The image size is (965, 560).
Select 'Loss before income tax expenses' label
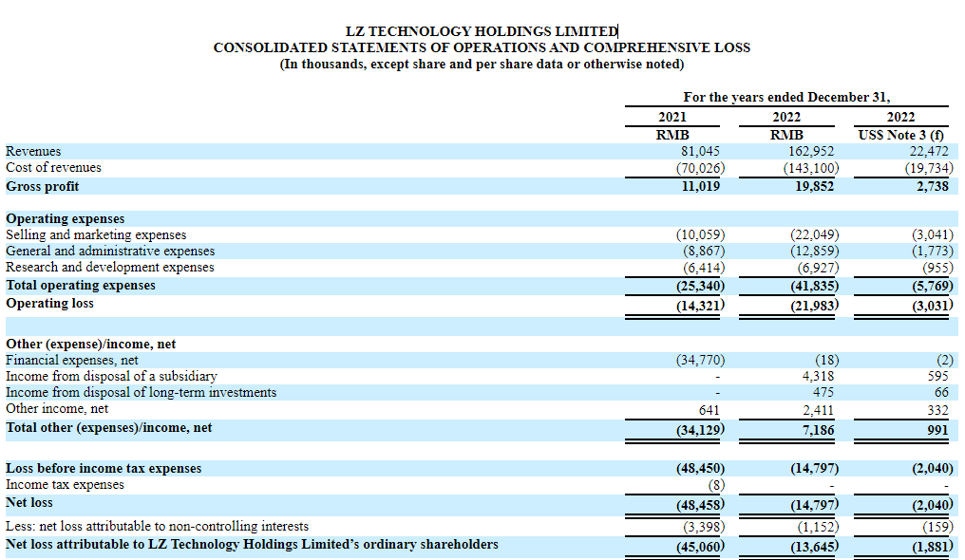click(x=104, y=469)
